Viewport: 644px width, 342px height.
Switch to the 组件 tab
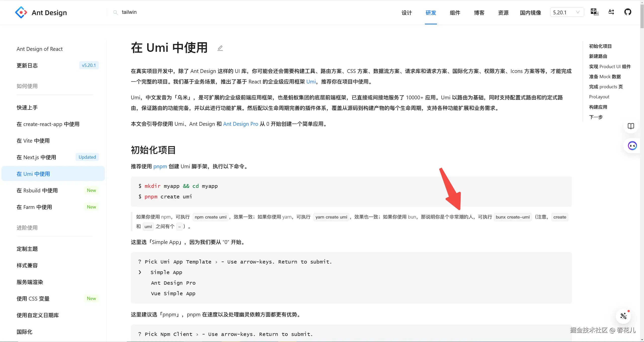455,13
